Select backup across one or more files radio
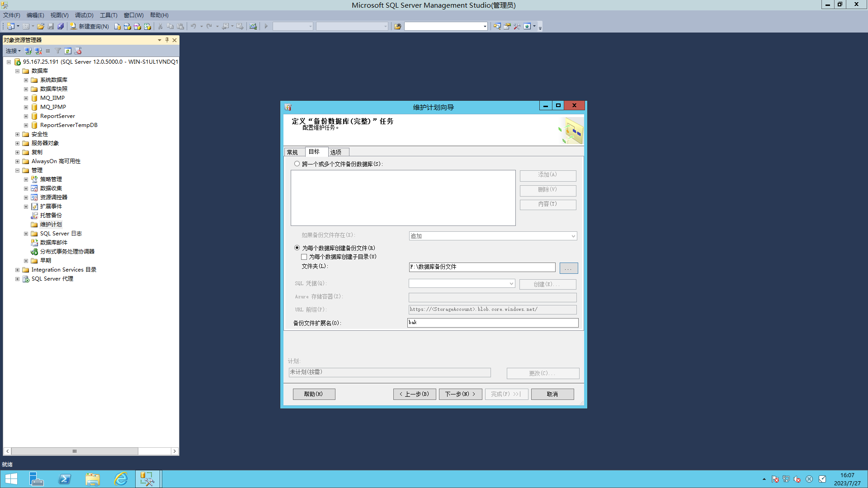The height and width of the screenshot is (488, 868). (x=297, y=164)
